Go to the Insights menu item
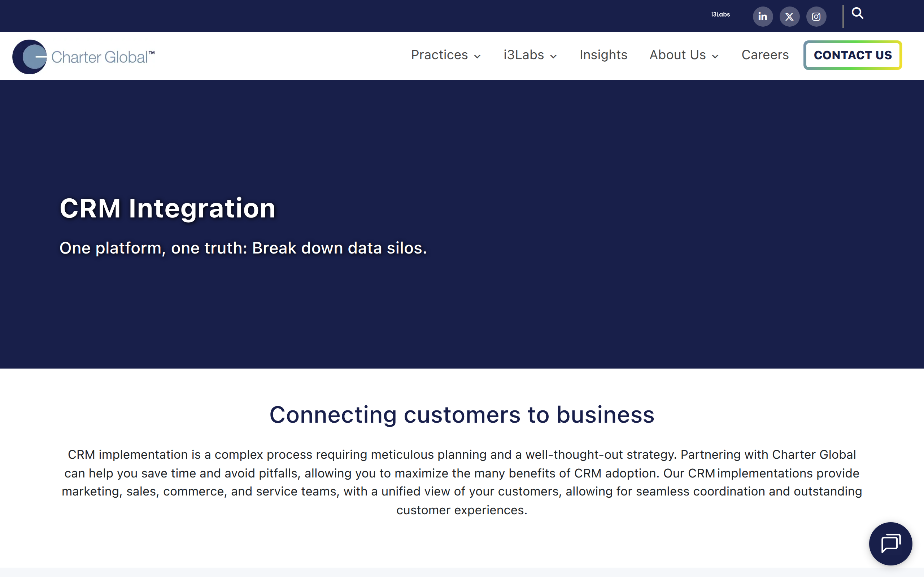The width and height of the screenshot is (924, 577). (603, 55)
